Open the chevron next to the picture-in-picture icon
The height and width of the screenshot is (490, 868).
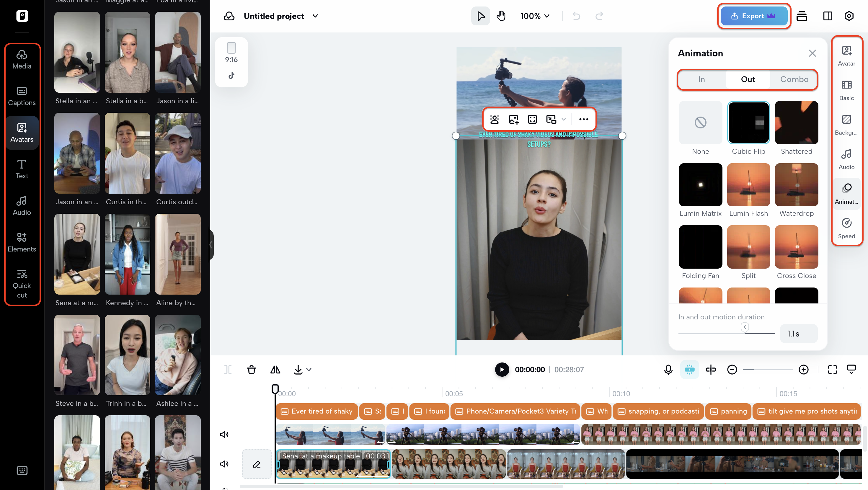[x=563, y=119]
